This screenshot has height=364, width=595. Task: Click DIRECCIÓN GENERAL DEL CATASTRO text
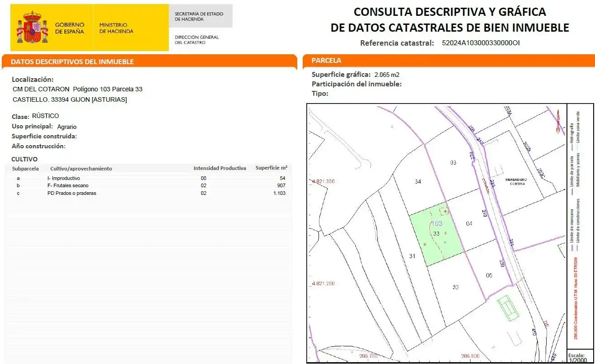(x=197, y=40)
